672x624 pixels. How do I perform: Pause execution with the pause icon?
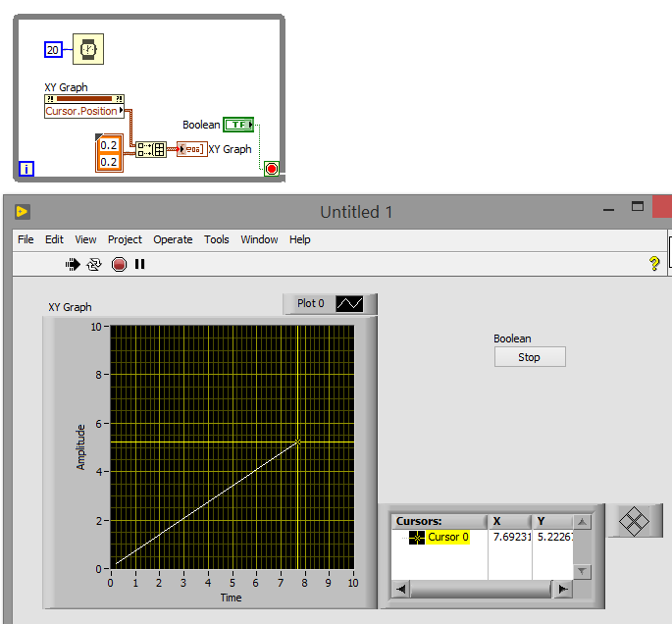[x=139, y=264]
